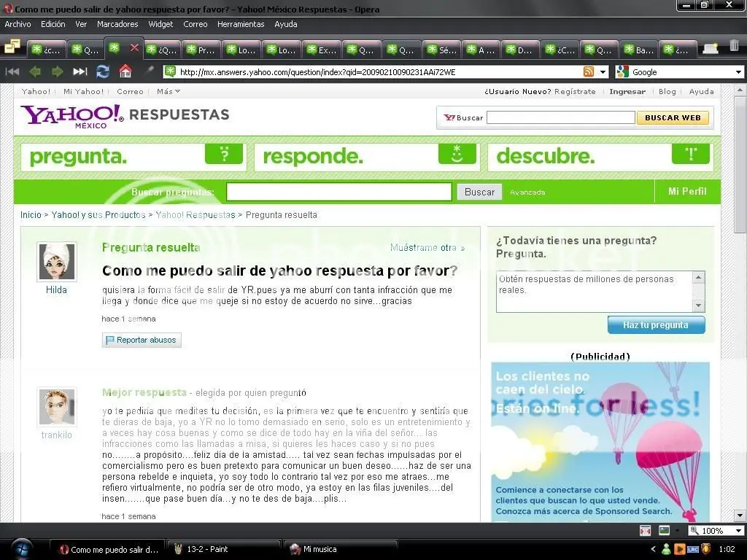This screenshot has height=560, width=747.
Task: Click the pregunta question mark icon
Action: coord(224,155)
